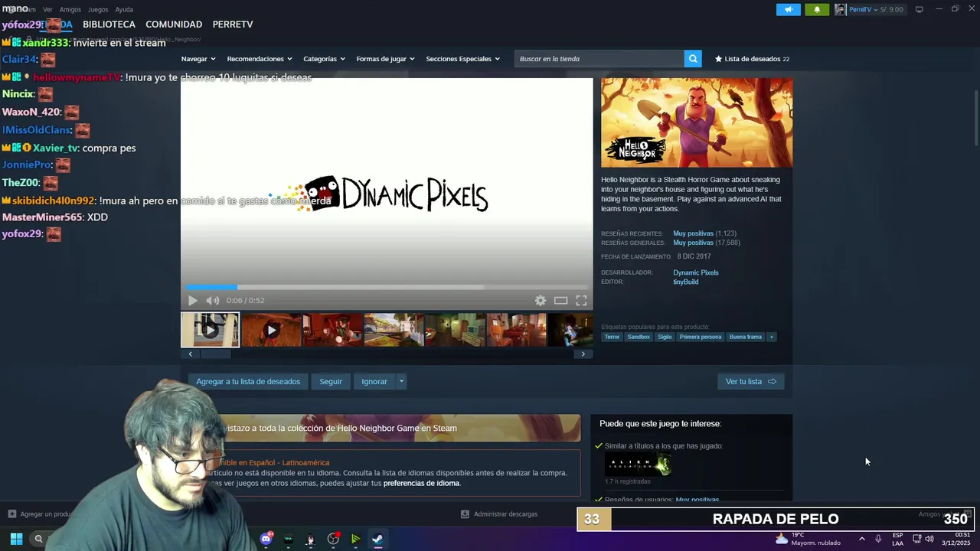Image resolution: width=980 pixels, height=551 pixels.
Task: Click the Ignorar button
Action: 374,381
